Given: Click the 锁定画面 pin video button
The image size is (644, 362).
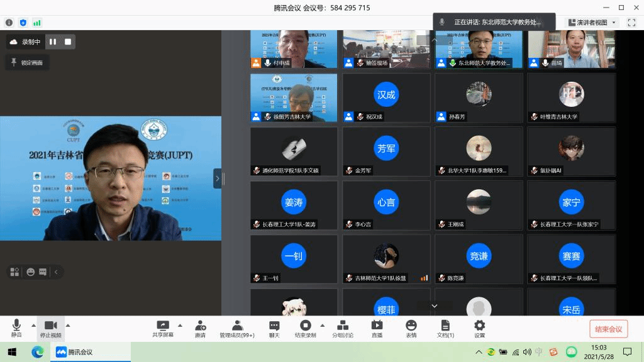Looking at the screenshot, I should point(27,62).
